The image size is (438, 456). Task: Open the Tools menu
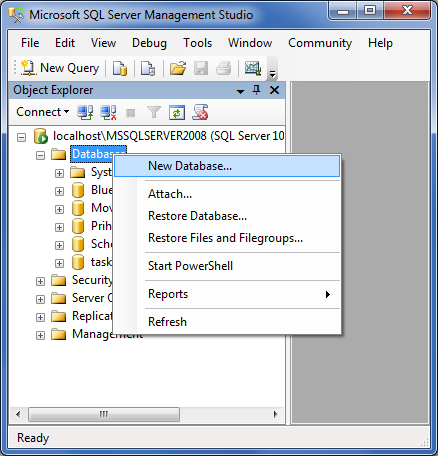pyautogui.click(x=198, y=43)
